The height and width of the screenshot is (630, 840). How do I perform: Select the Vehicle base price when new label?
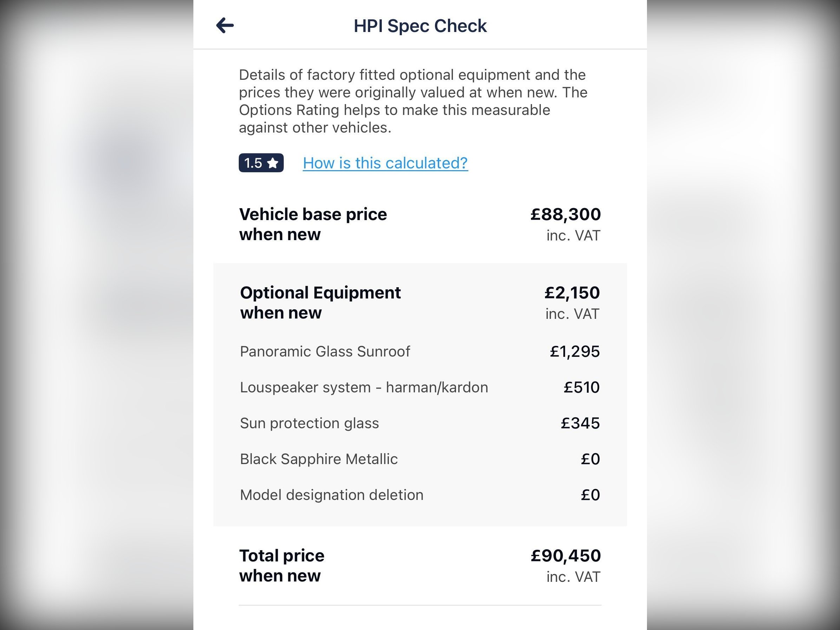[313, 224]
